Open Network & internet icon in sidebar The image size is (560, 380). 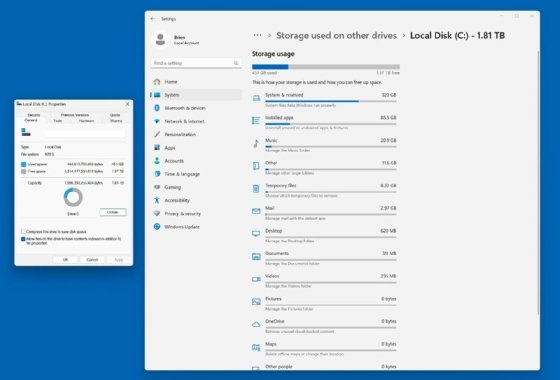click(157, 121)
